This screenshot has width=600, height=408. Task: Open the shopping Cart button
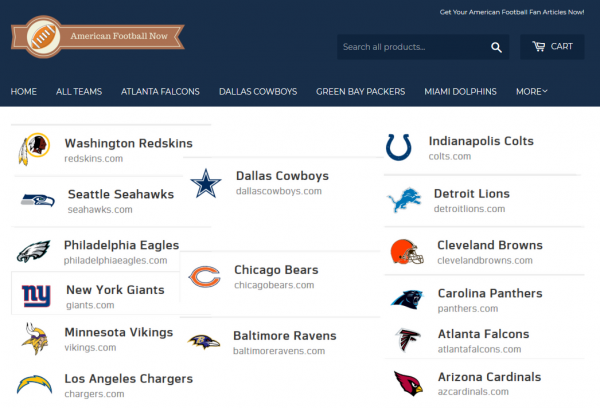point(552,47)
